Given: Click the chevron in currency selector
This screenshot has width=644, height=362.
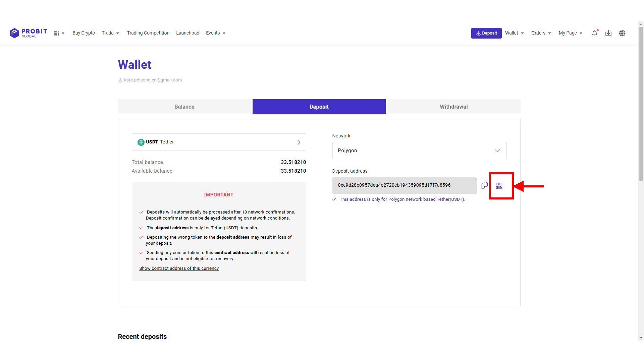Looking at the screenshot, I should tap(299, 142).
